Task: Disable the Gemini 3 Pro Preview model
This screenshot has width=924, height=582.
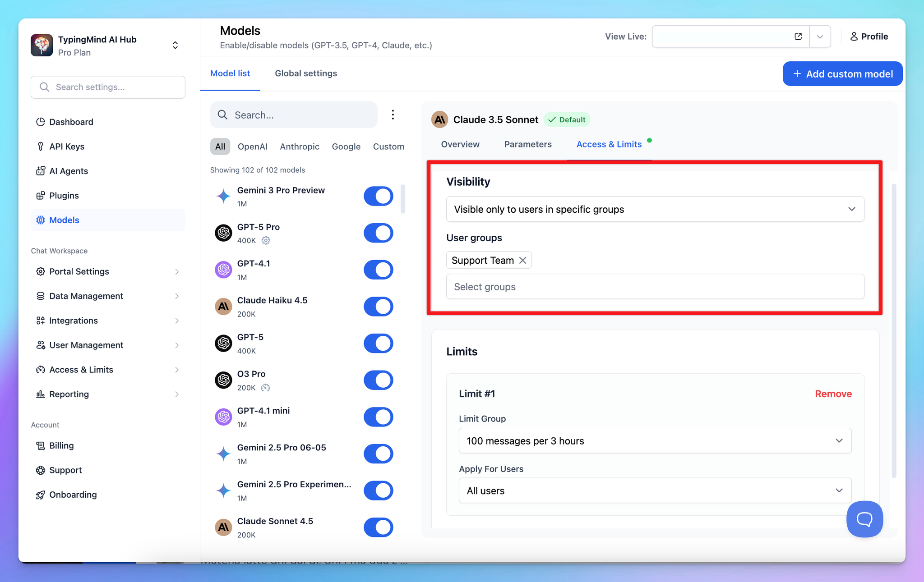Action: pos(378,196)
